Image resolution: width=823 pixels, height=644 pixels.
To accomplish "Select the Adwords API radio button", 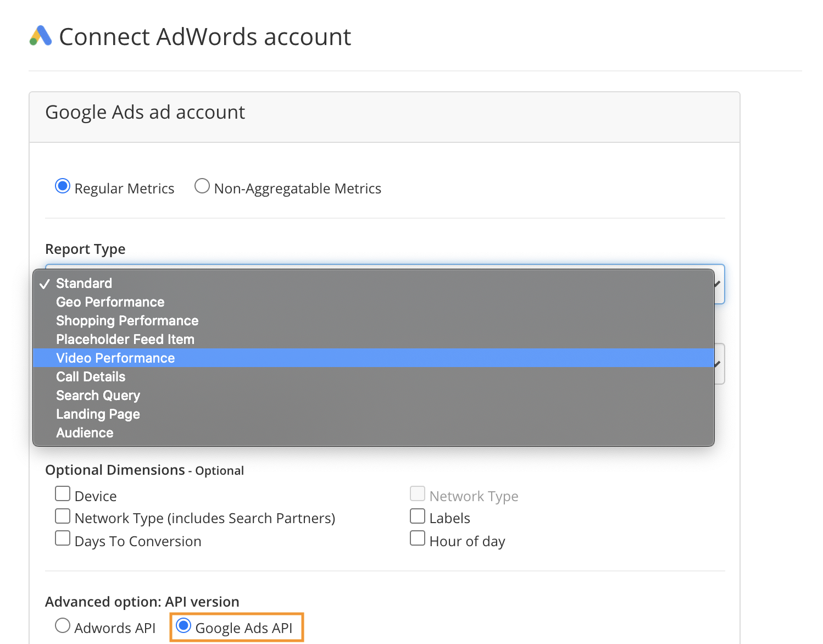I will 63,626.
